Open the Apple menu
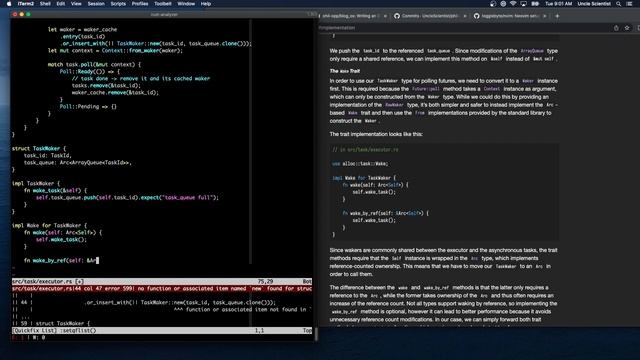The image size is (640, 360). pos(9,4)
